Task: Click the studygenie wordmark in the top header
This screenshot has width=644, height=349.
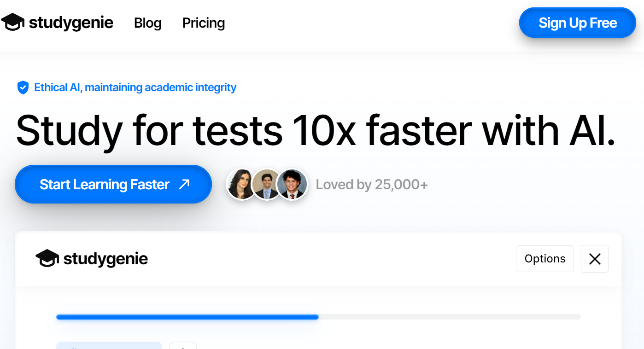Action: [71, 23]
